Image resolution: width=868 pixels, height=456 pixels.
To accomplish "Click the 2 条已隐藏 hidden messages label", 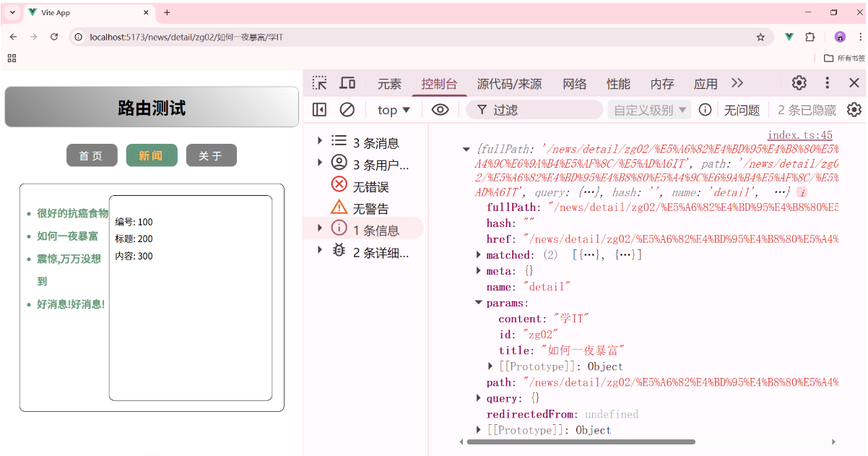I will (x=807, y=110).
